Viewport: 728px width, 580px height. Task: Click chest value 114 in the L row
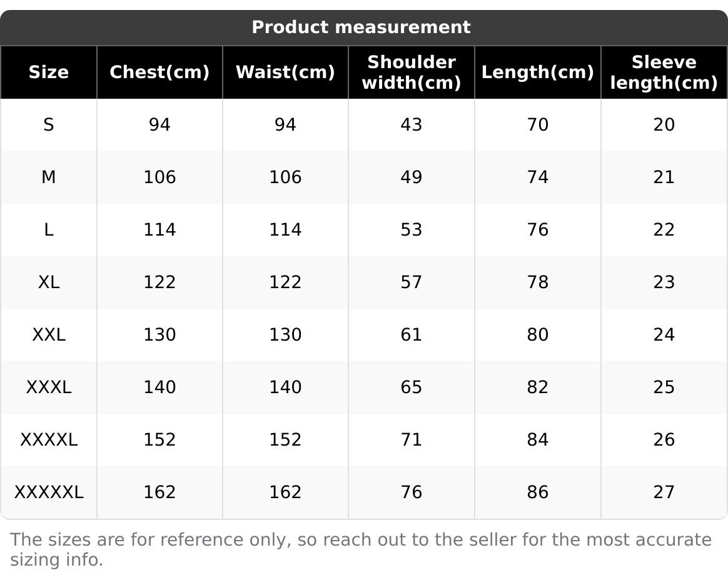point(159,230)
